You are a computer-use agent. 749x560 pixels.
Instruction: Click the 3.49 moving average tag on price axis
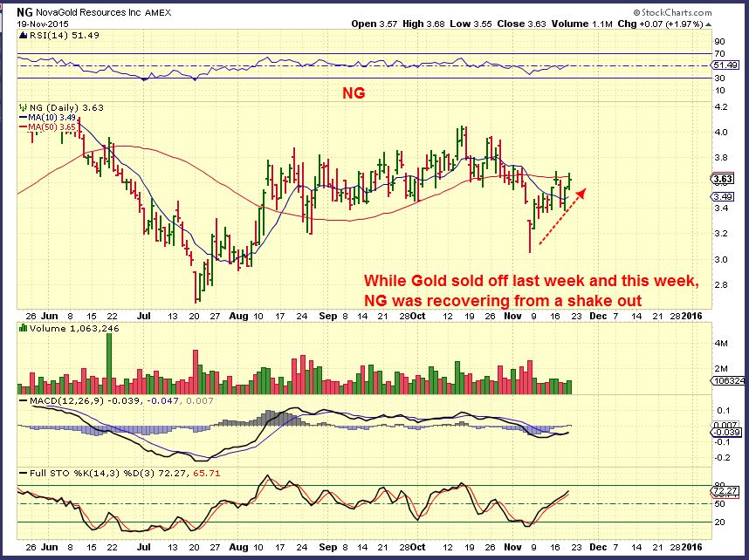click(x=722, y=196)
